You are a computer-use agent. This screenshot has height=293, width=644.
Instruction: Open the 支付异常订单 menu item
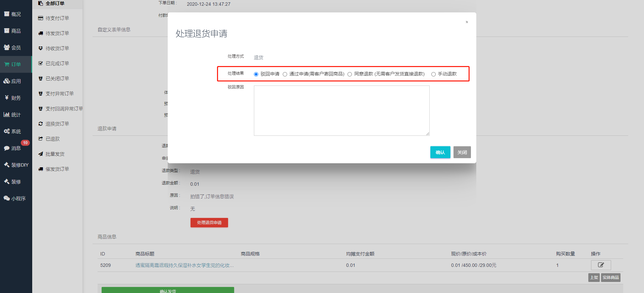pos(57,94)
